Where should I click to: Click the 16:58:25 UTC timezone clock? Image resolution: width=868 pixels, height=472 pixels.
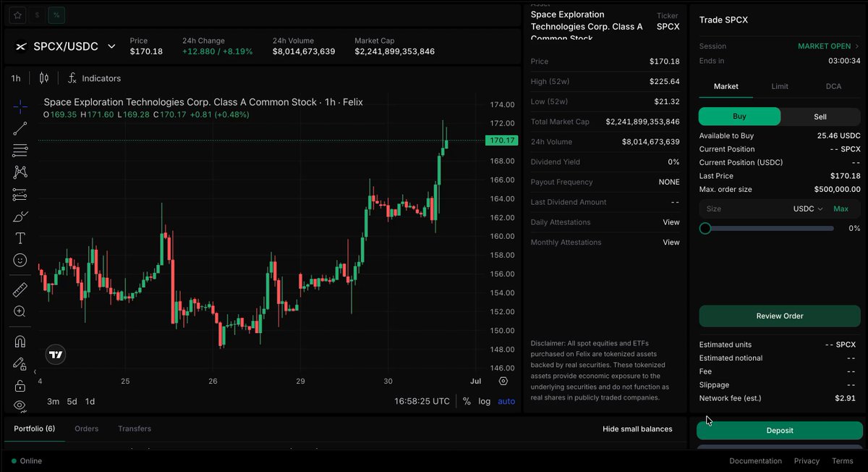pos(422,401)
